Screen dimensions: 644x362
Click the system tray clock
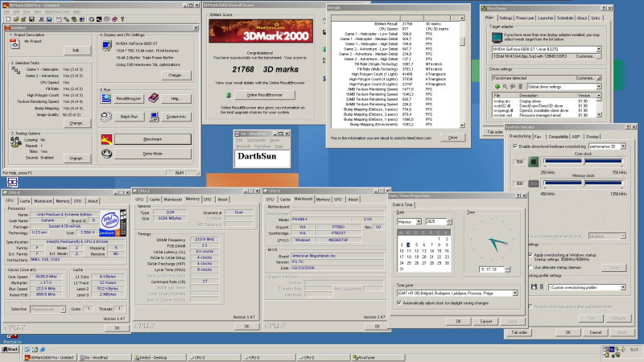634,350
